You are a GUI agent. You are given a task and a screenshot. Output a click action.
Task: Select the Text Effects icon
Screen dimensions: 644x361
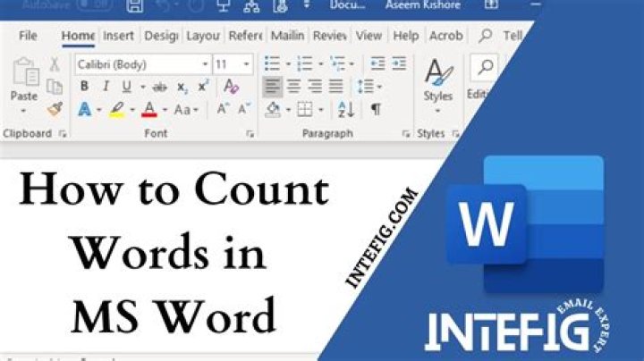(x=85, y=110)
